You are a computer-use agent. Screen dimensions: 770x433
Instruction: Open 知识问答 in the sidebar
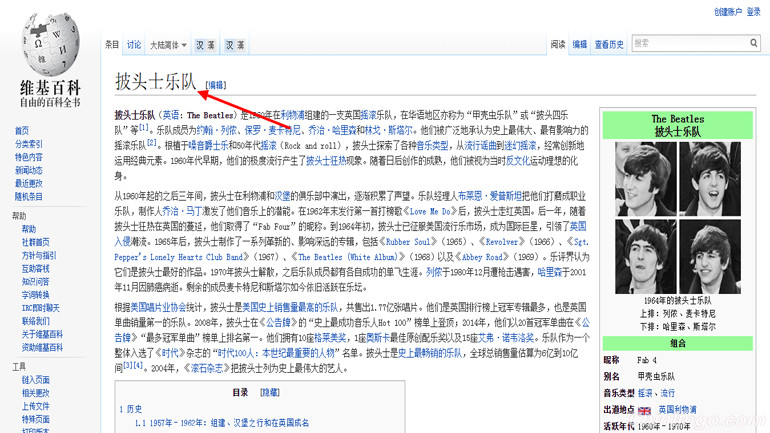pos(35,281)
